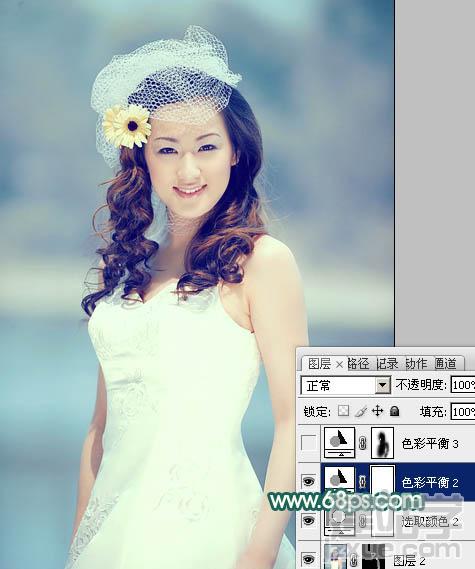Click link icon of 色彩平衡 2 layer
475x569 pixels.
click(363, 482)
